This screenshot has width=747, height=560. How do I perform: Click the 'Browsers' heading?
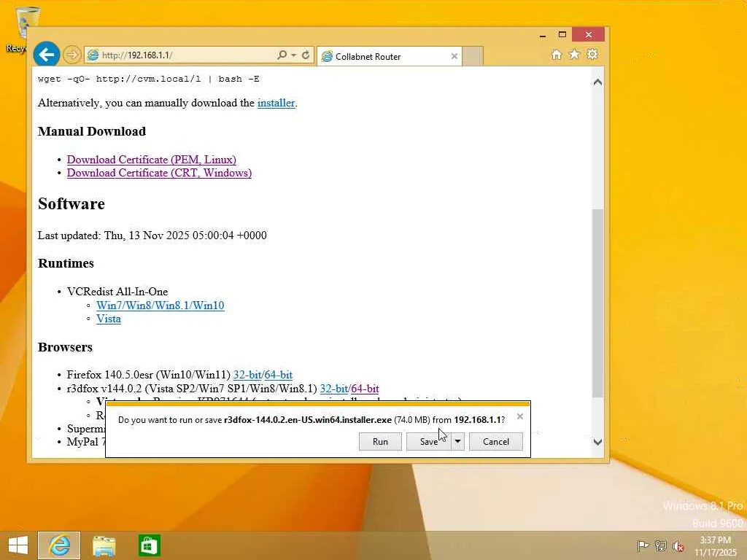click(65, 347)
